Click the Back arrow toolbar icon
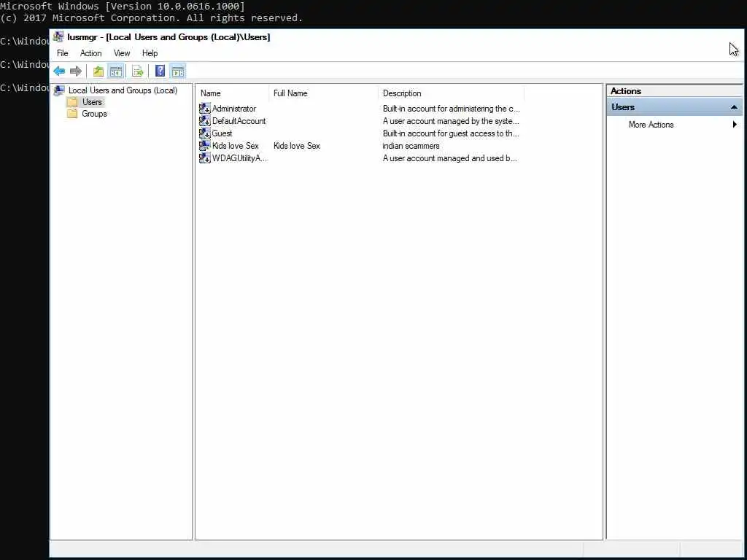 59,71
